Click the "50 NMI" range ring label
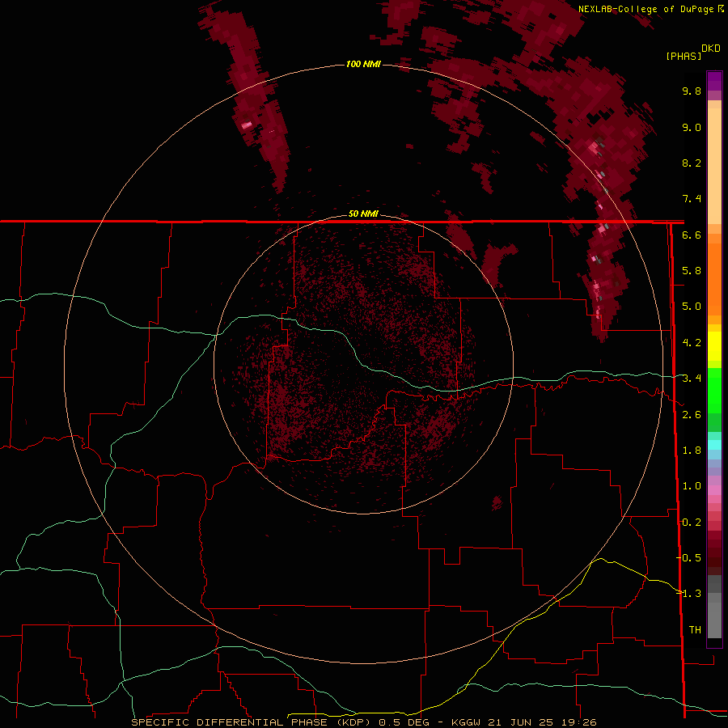This screenshot has height=728, width=728. click(x=363, y=214)
